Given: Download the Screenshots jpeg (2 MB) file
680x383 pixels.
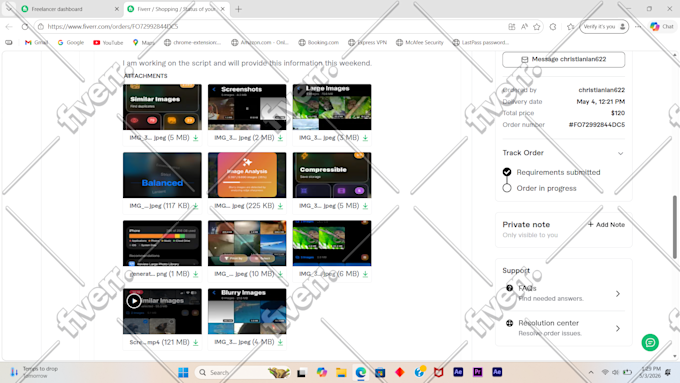Looking at the screenshot, I should coord(281,138).
